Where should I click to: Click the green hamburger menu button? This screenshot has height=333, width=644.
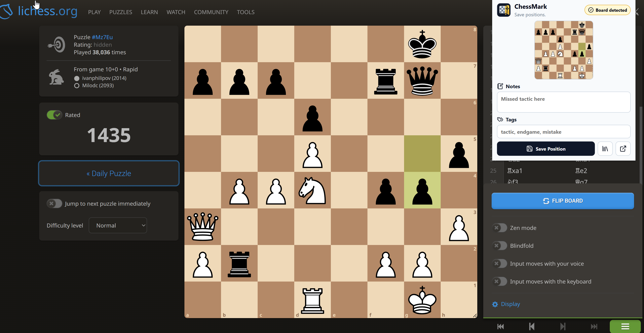point(625,326)
